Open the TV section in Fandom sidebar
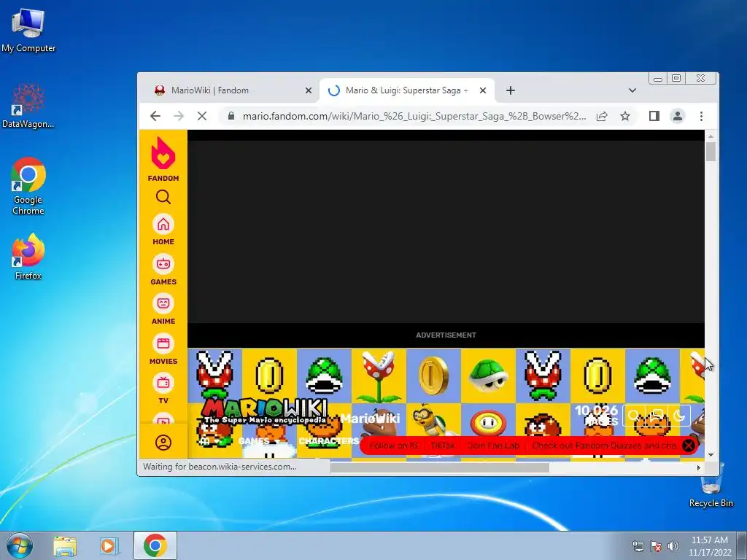Viewport: 747px width, 560px height. pos(163,389)
